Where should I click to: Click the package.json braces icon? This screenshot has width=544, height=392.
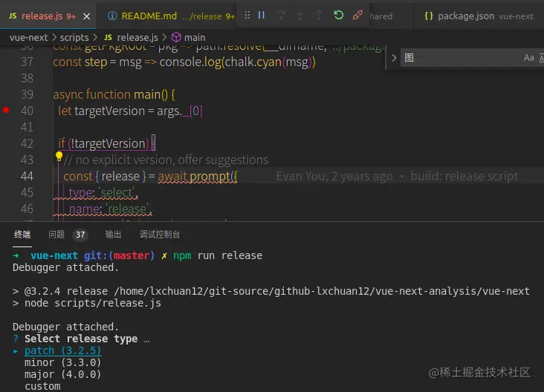(429, 16)
